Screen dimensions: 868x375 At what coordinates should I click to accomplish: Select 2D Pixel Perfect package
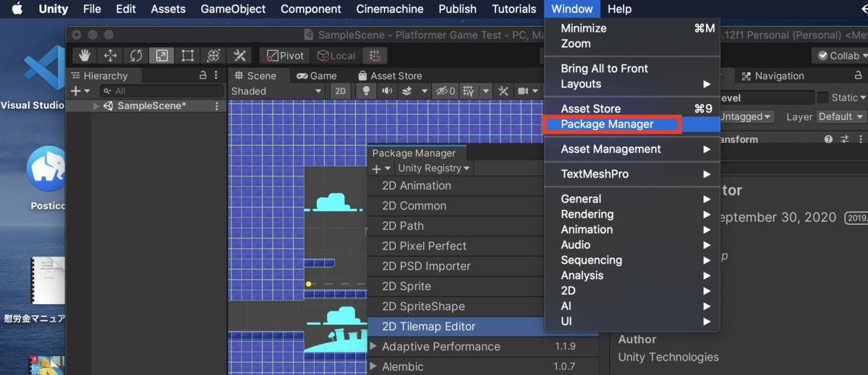pyautogui.click(x=456, y=246)
